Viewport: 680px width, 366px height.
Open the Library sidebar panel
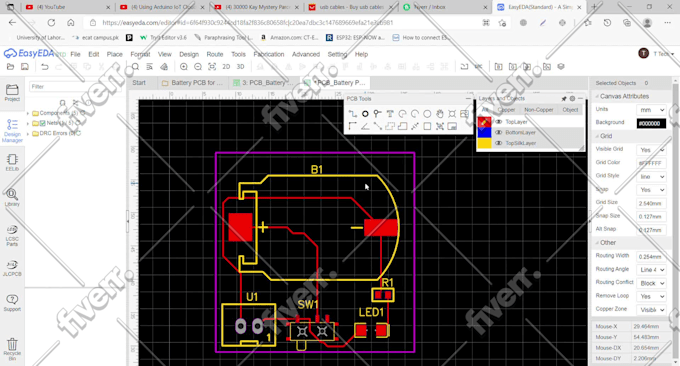tap(12, 197)
